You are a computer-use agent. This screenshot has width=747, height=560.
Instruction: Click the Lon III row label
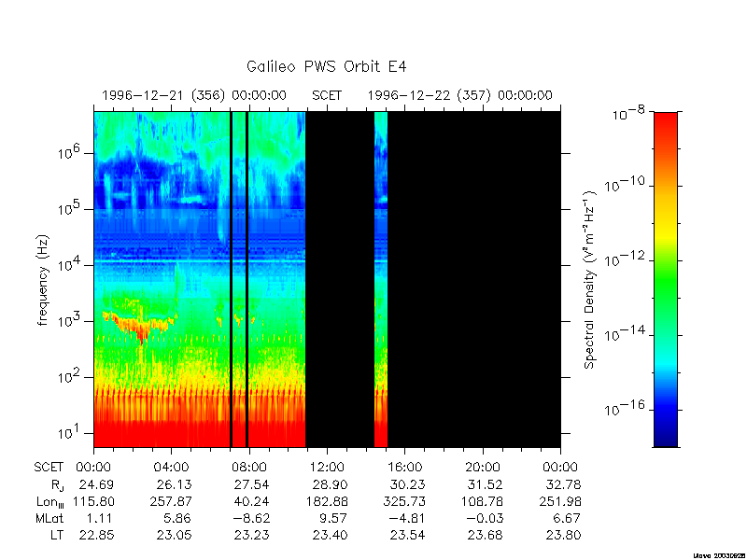click(x=50, y=502)
